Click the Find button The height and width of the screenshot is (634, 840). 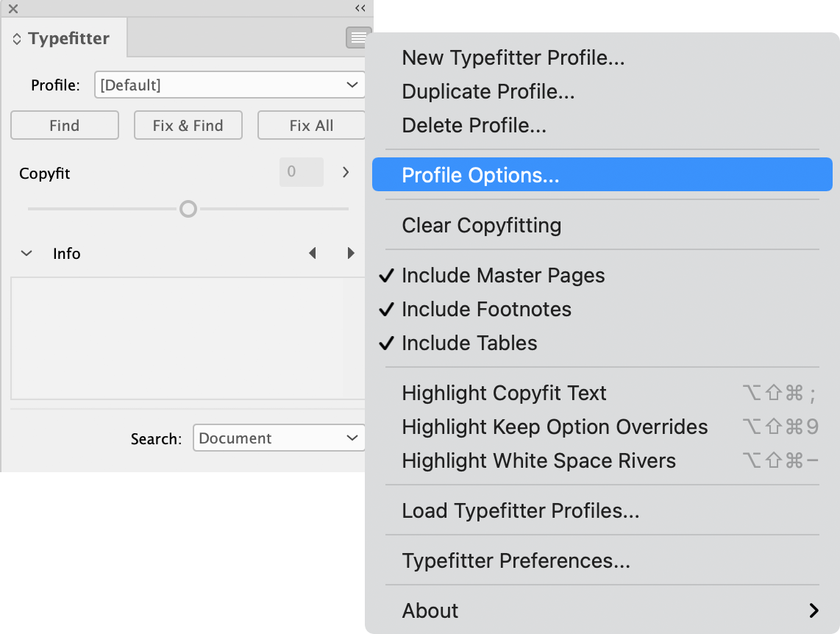[x=65, y=125]
